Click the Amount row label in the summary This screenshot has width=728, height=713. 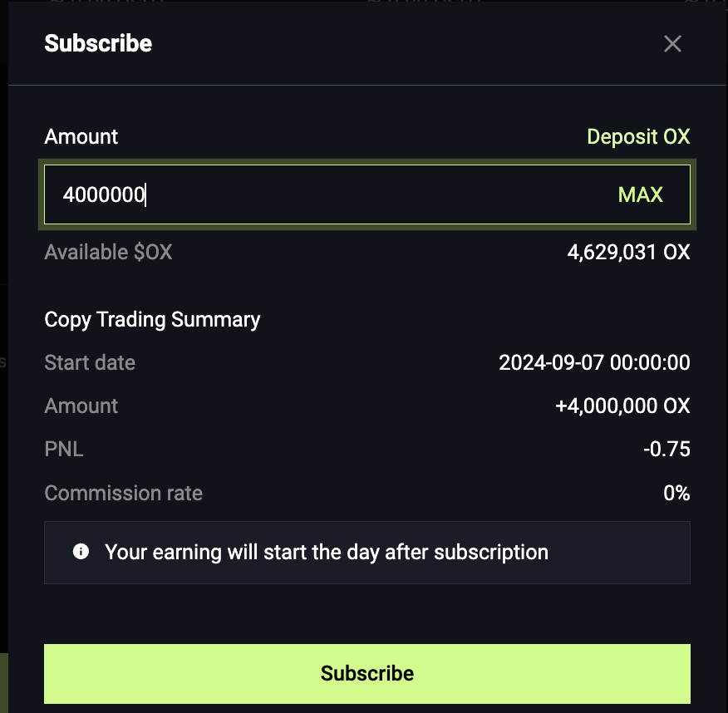click(81, 406)
